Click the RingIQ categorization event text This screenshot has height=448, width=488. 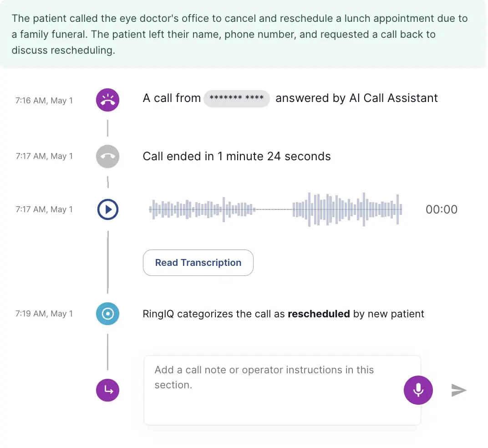click(283, 314)
